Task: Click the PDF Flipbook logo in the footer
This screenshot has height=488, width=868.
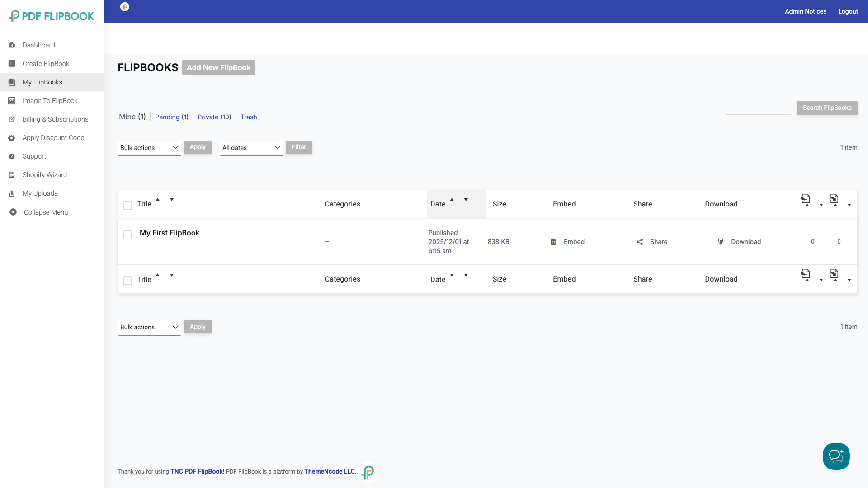Action: pos(368,472)
